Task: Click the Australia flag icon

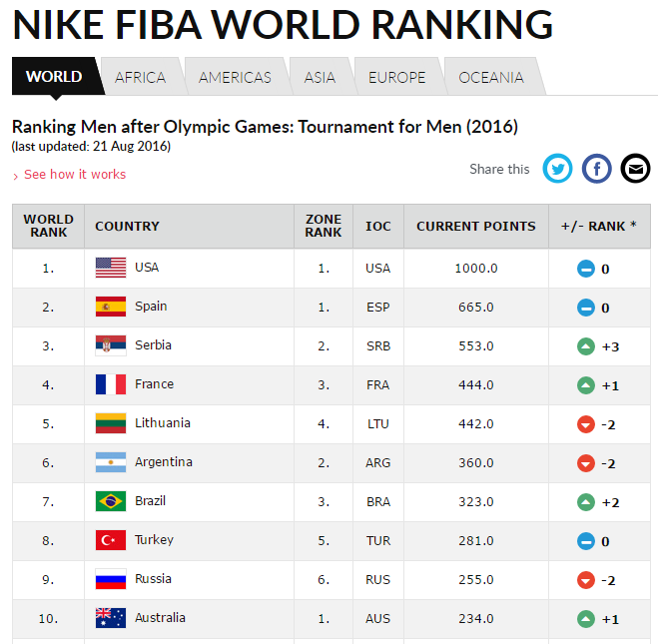Action: pyautogui.click(x=111, y=618)
